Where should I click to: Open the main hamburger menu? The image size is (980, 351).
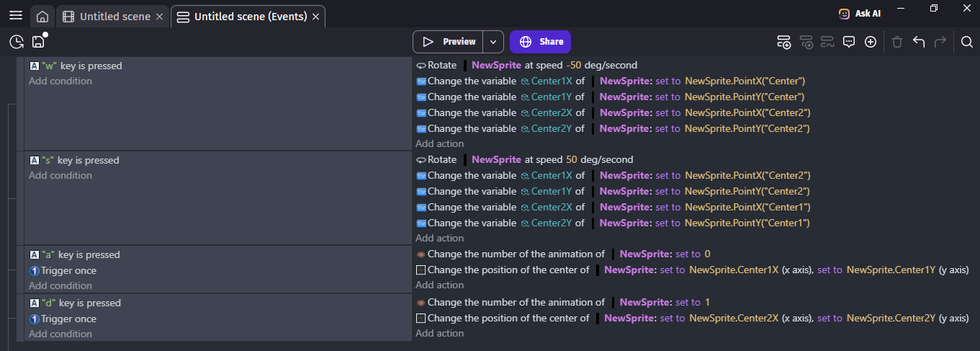(x=15, y=16)
